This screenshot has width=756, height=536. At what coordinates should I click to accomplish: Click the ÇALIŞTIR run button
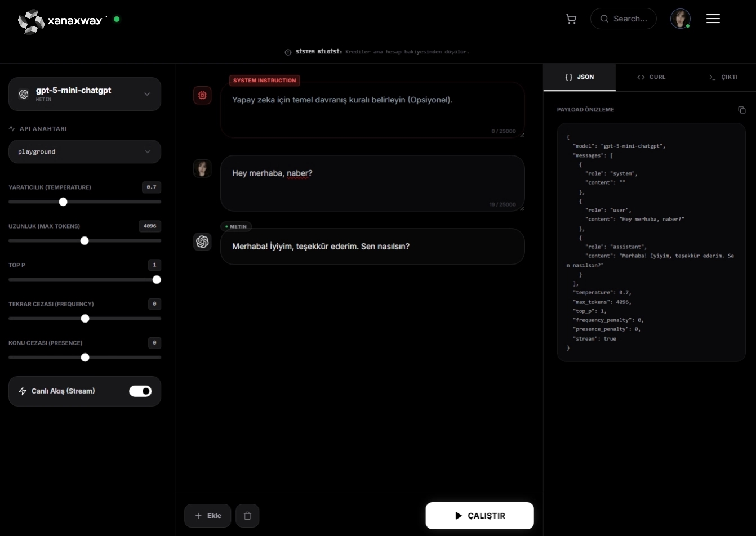click(479, 516)
